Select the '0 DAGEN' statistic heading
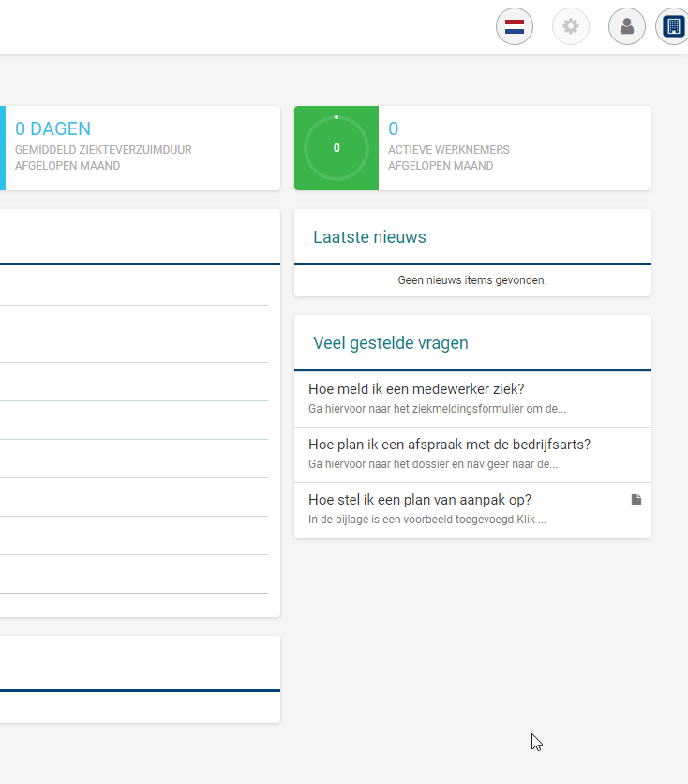688x784 pixels. [x=53, y=129]
